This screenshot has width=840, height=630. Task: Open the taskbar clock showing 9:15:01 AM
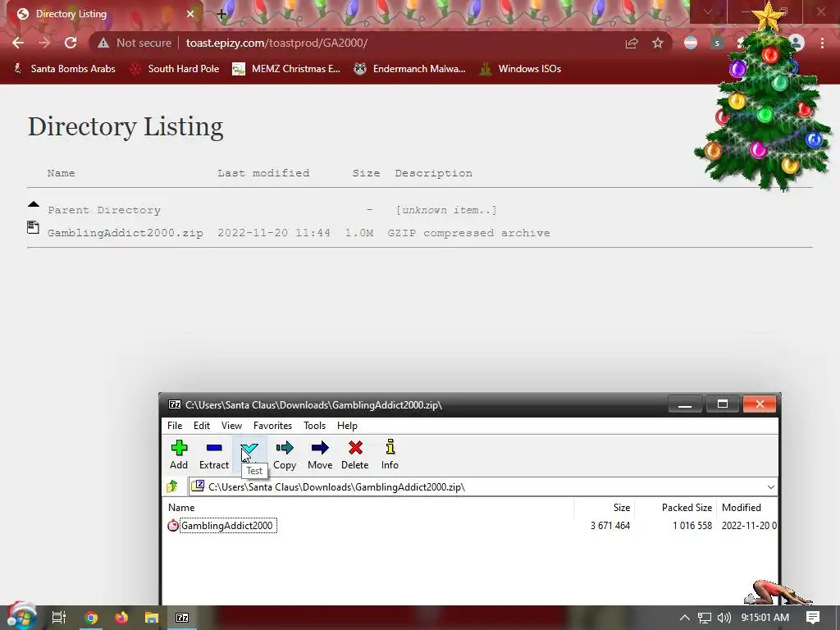[x=765, y=618]
